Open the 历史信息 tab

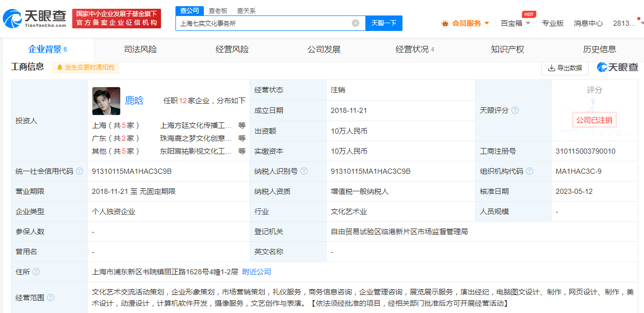pyautogui.click(x=600, y=50)
